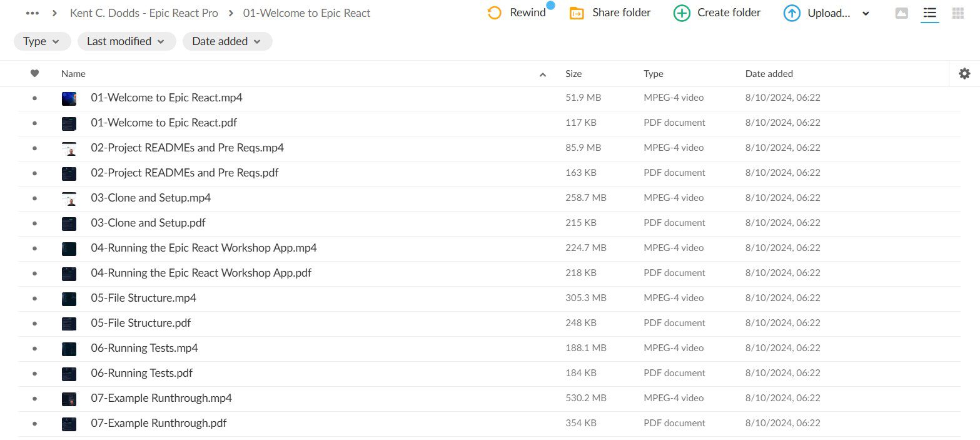Go to Kent C. Dodds - Epic React Pro breadcrumb
The image size is (980, 440).
[144, 13]
